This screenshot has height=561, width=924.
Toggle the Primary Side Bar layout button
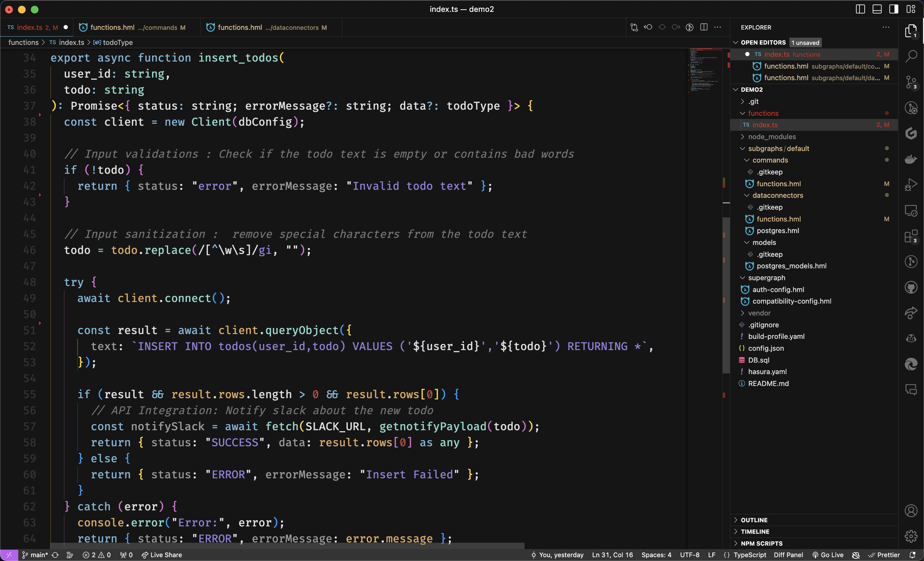(x=860, y=9)
